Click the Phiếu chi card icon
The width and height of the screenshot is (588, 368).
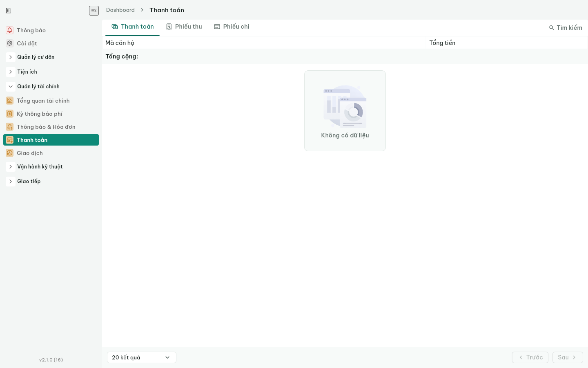(217, 27)
